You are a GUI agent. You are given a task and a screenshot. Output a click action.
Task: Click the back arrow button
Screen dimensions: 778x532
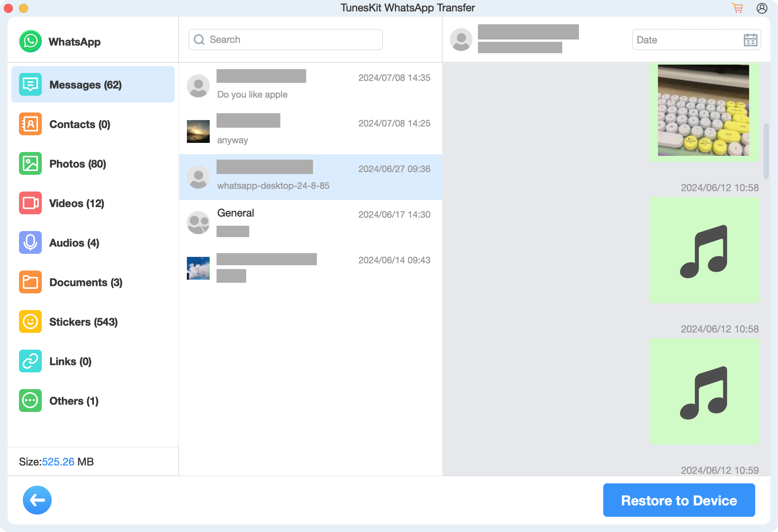coord(36,499)
